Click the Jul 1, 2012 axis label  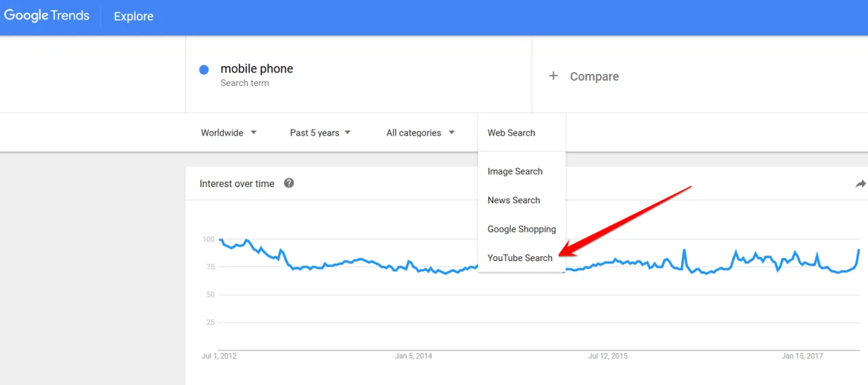[x=219, y=356]
